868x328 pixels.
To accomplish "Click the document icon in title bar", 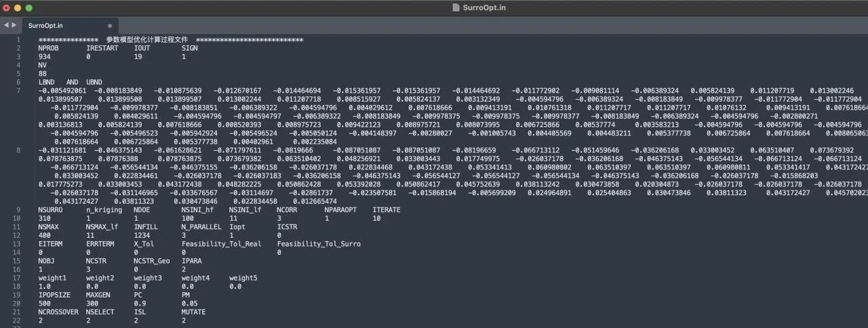I will (456, 7).
